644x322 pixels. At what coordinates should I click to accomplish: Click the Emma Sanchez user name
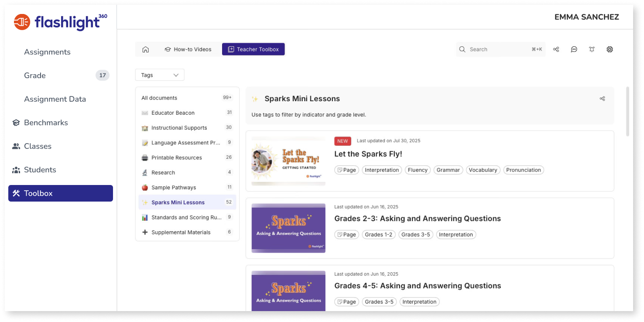586,17
